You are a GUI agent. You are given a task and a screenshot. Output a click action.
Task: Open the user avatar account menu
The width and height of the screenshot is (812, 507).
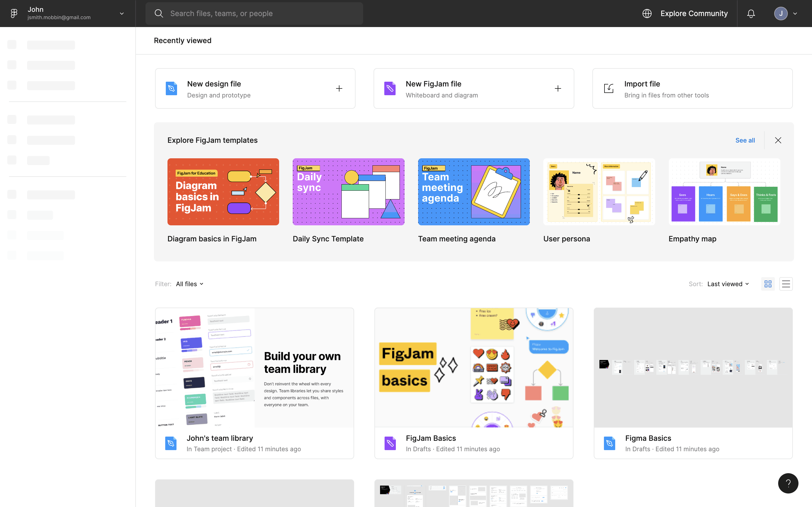[x=781, y=14]
